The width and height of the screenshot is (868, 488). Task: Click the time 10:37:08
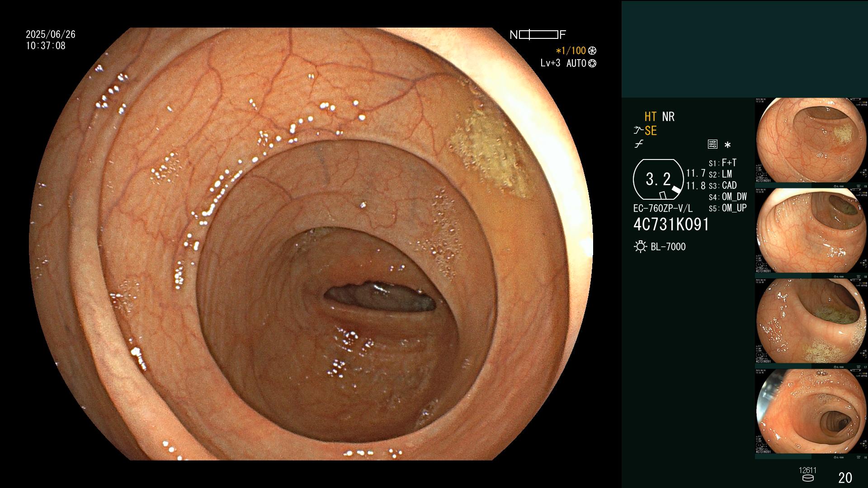pyautogui.click(x=46, y=46)
